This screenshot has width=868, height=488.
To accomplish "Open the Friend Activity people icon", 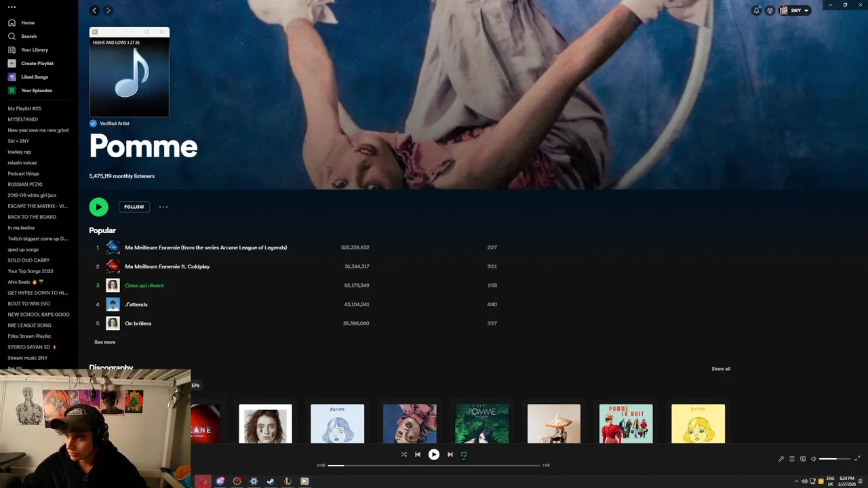I will pos(770,10).
